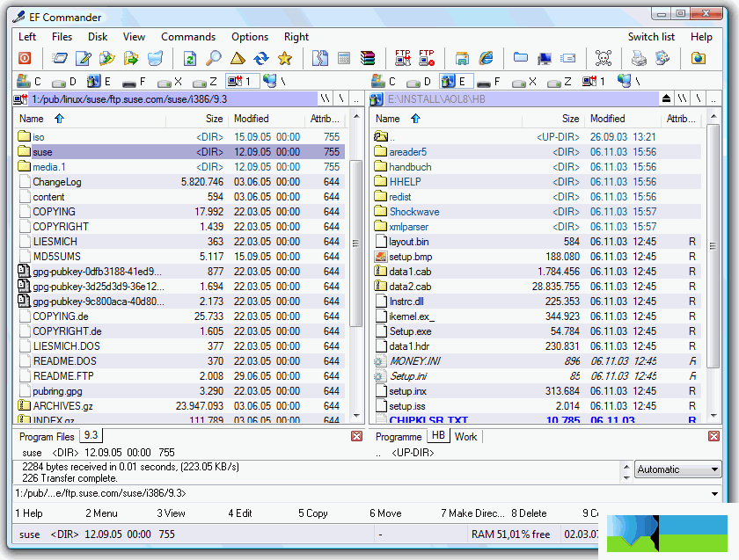Select the ChangeLog file in left panel
This screenshot has width=739, height=560.
click(179, 182)
